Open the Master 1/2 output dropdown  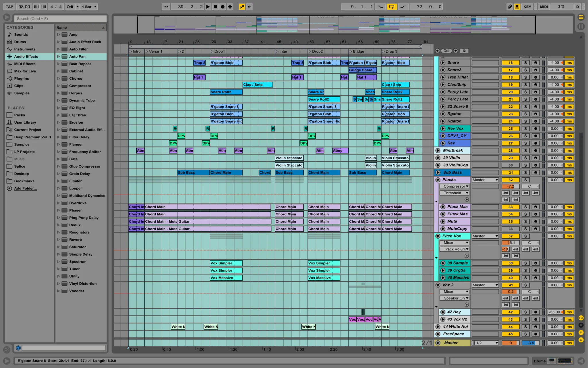tap(485, 343)
